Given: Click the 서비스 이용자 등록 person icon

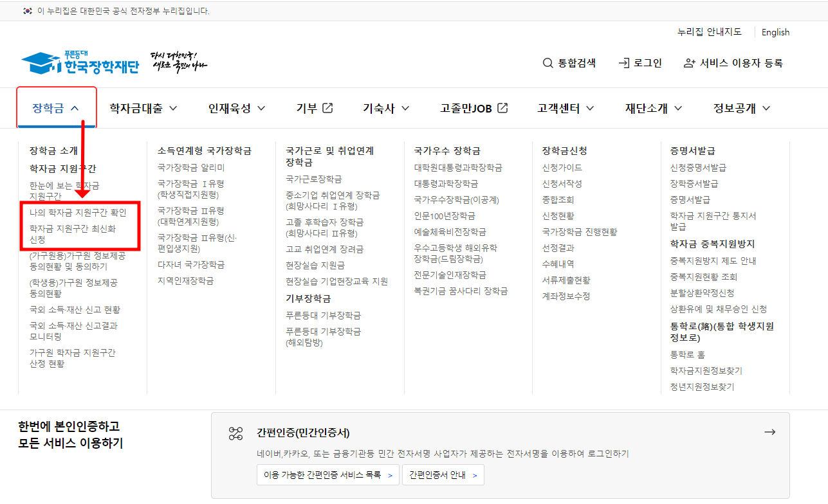Looking at the screenshot, I should click(688, 63).
